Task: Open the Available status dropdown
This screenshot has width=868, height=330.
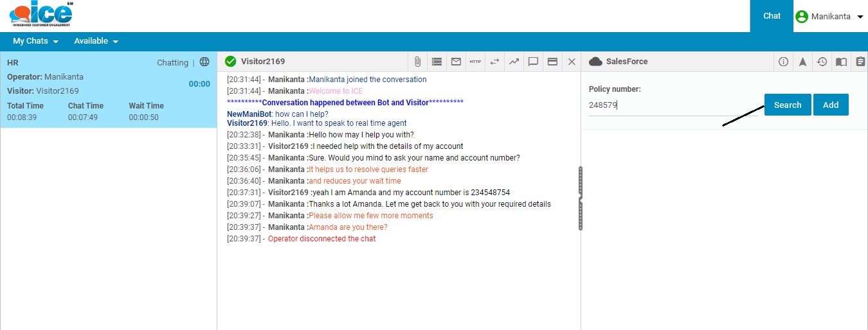Action: pyautogui.click(x=96, y=41)
